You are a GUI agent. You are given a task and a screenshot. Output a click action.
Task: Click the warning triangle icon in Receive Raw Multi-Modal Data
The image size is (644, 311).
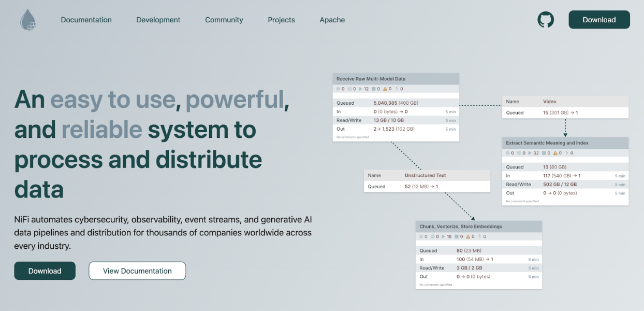pos(385,89)
